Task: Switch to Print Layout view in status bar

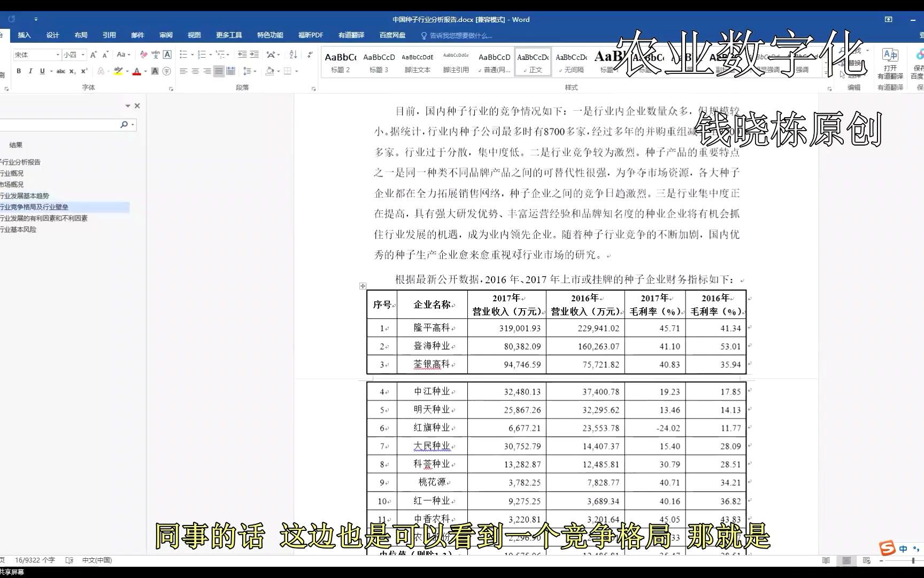Action: pos(846,560)
